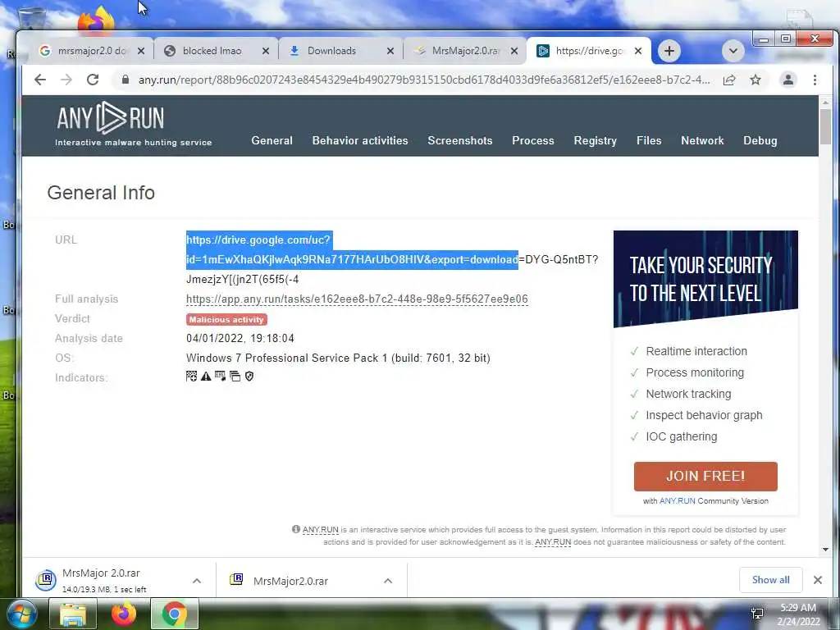Click the ANY.RUN logo
The width and height of the screenshot is (840, 630).
(110, 118)
